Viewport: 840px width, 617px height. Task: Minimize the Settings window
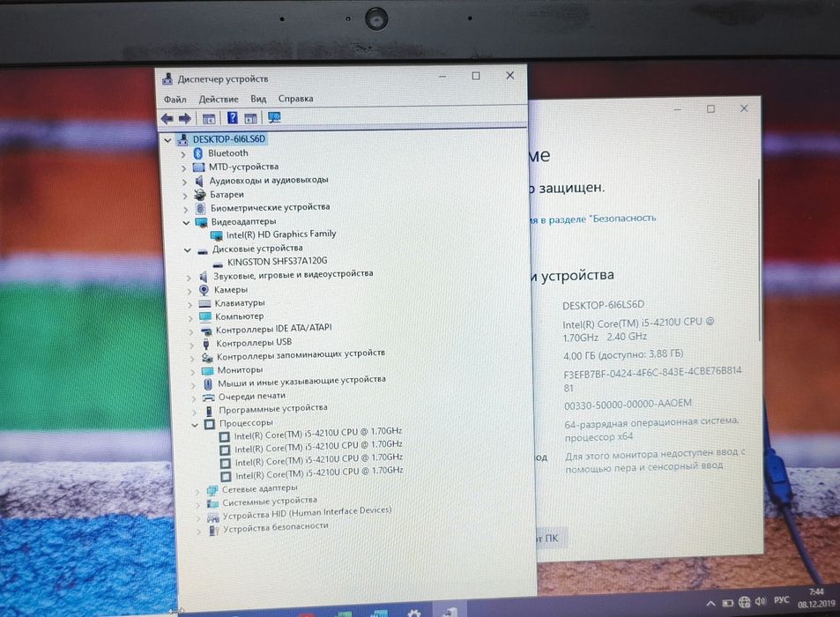click(677, 110)
